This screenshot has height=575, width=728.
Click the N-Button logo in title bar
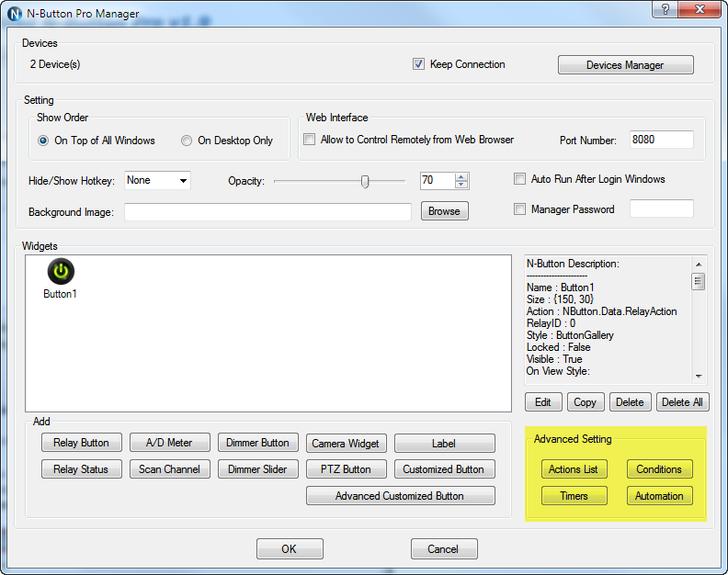[15, 14]
